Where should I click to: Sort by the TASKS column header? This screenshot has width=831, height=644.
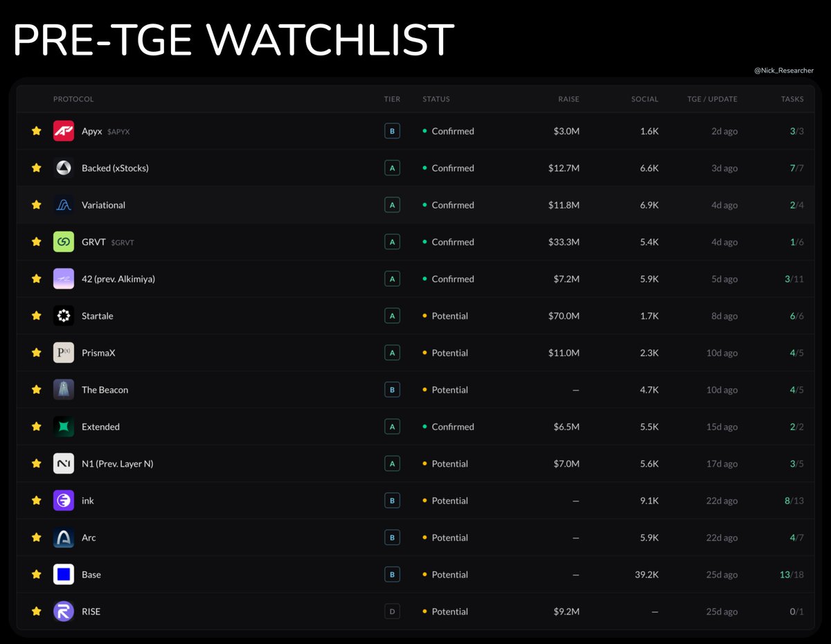pos(792,99)
